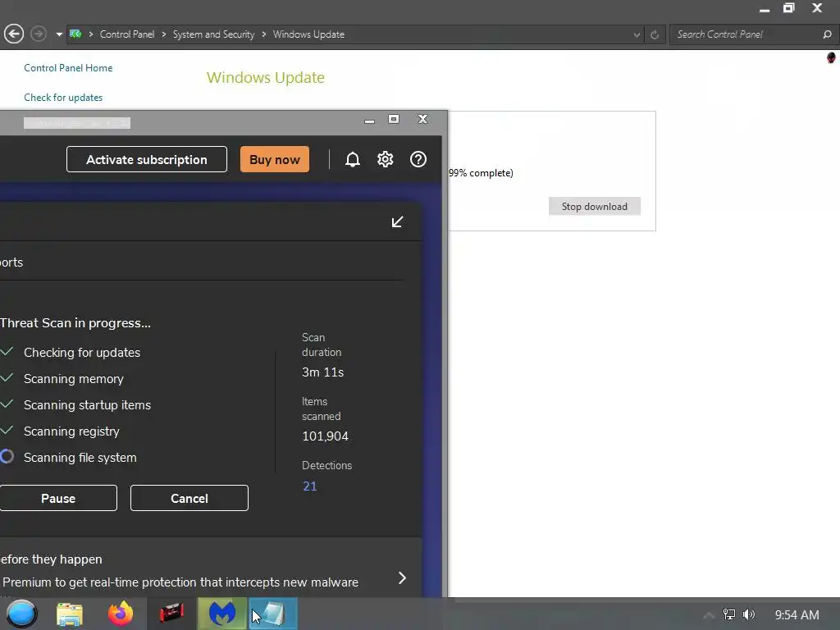Screen dimensions: 840x630
Task: Click the items scanned value 101,904
Action: (325, 436)
